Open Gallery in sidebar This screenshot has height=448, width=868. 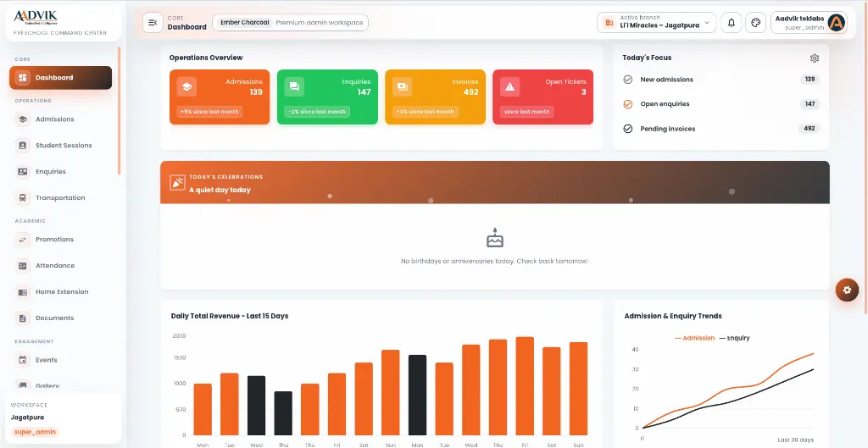(60, 385)
